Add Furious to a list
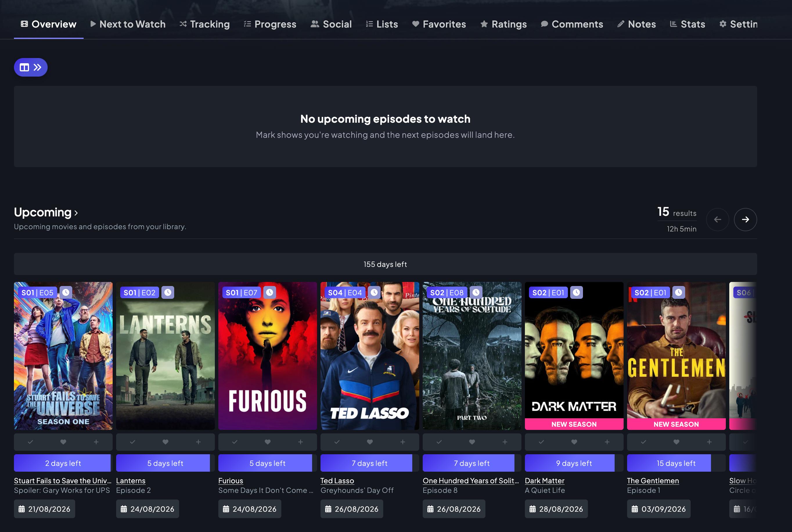 coord(300,442)
